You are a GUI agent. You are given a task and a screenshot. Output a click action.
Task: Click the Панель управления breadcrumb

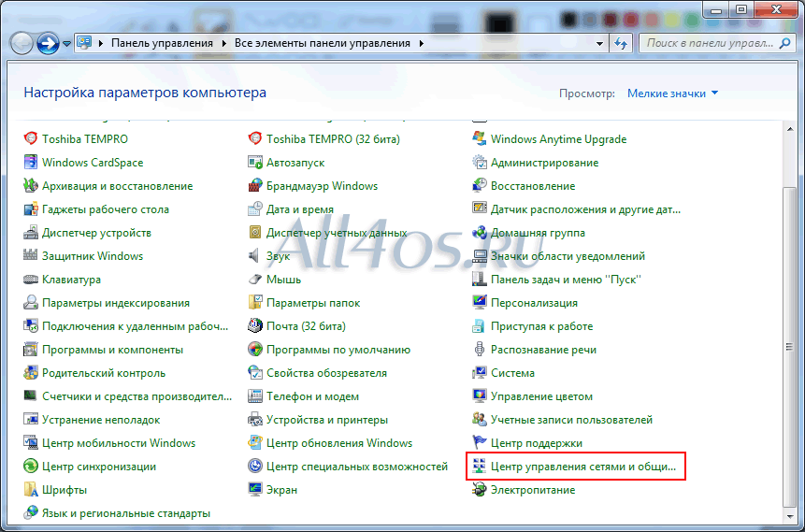click(x=163, y=43)
